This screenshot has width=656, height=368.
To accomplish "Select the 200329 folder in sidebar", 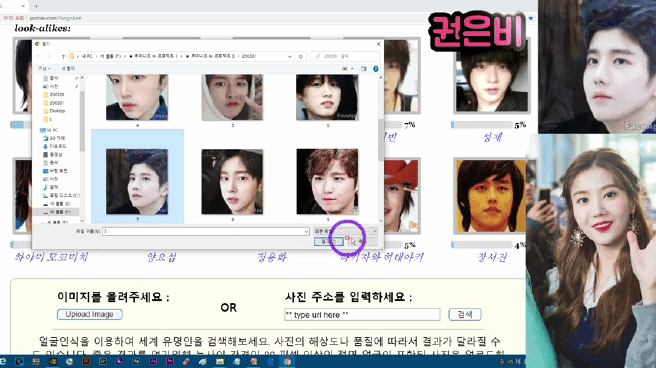I will pos(54,95).
